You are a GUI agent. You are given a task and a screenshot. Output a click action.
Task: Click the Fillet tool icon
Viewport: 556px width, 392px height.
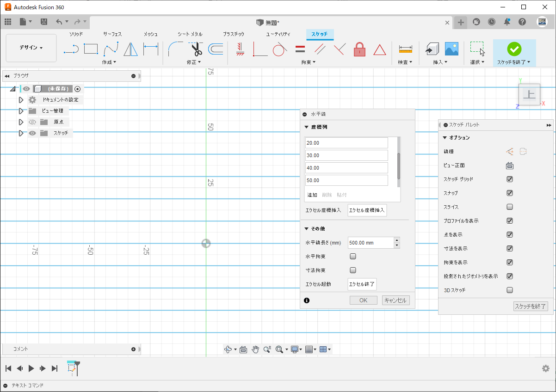coord(175,49)
